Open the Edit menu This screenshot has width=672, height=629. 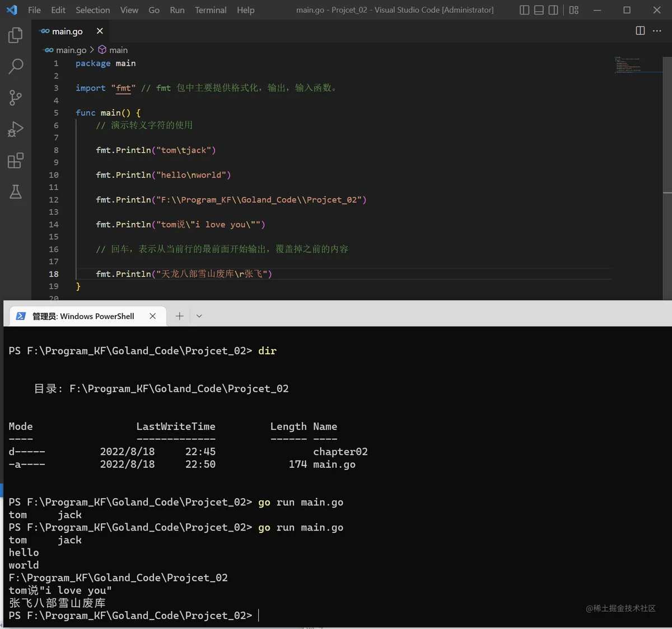pos(58,10)
